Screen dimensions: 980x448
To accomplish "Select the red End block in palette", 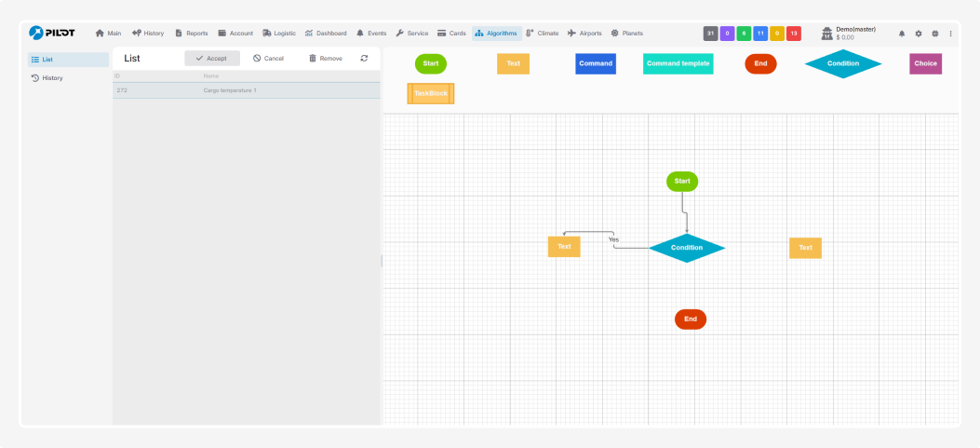I will click(760, 63).
